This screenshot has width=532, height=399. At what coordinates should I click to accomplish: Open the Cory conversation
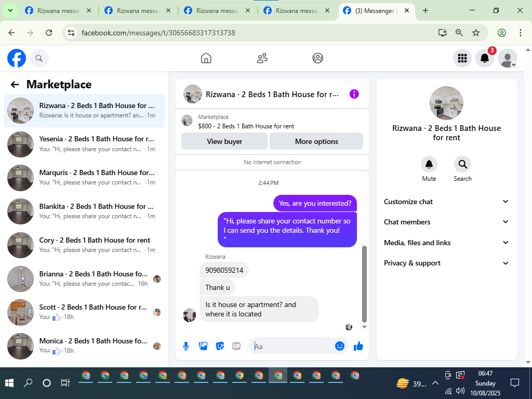84,245
